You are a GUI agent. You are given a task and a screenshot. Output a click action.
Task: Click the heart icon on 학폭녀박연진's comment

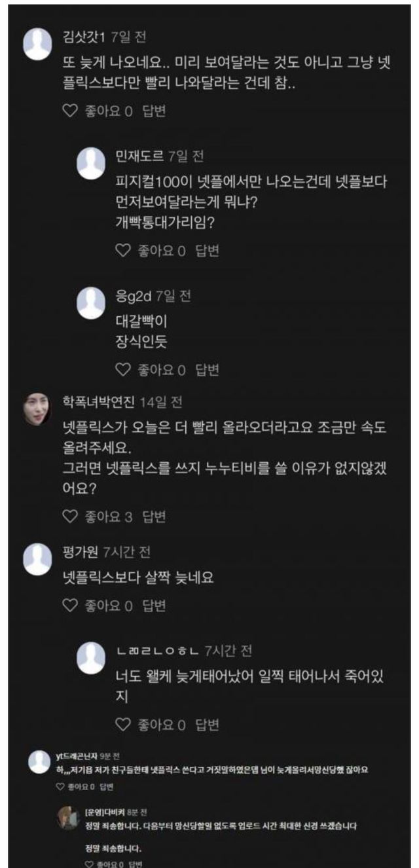tap(69, 517)
